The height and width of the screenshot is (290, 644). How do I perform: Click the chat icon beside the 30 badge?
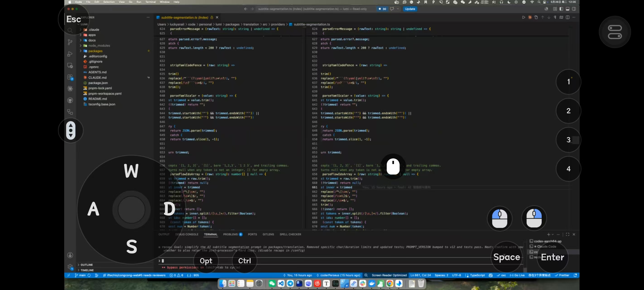tap(392, 9)
